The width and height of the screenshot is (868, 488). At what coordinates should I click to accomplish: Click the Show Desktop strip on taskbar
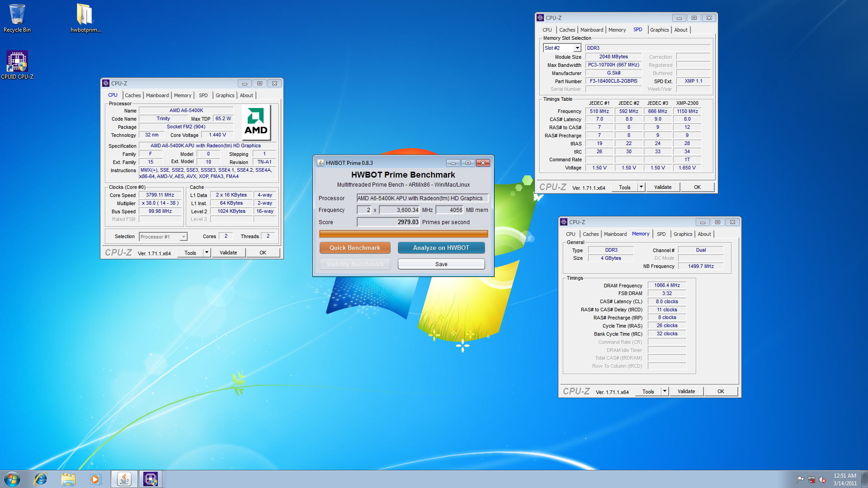coord(864,479)
